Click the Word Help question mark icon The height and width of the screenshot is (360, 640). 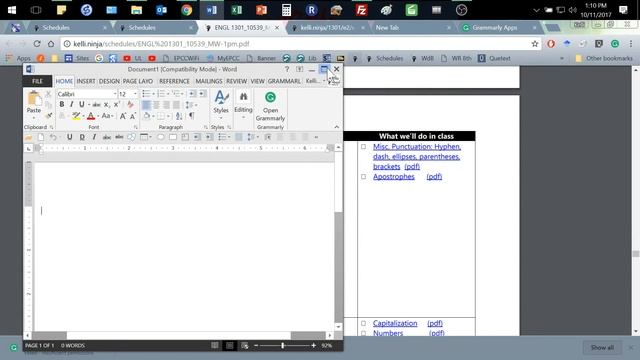287,69
